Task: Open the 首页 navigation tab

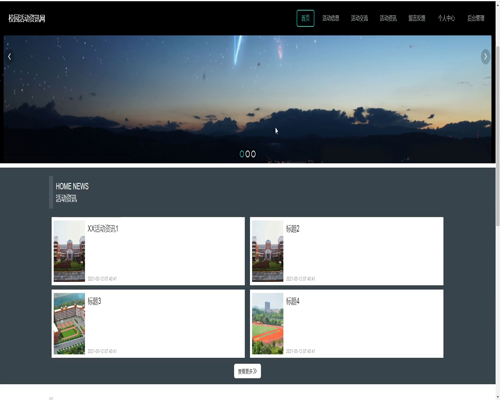Action: pyautogui.click(x=305, y=18)
